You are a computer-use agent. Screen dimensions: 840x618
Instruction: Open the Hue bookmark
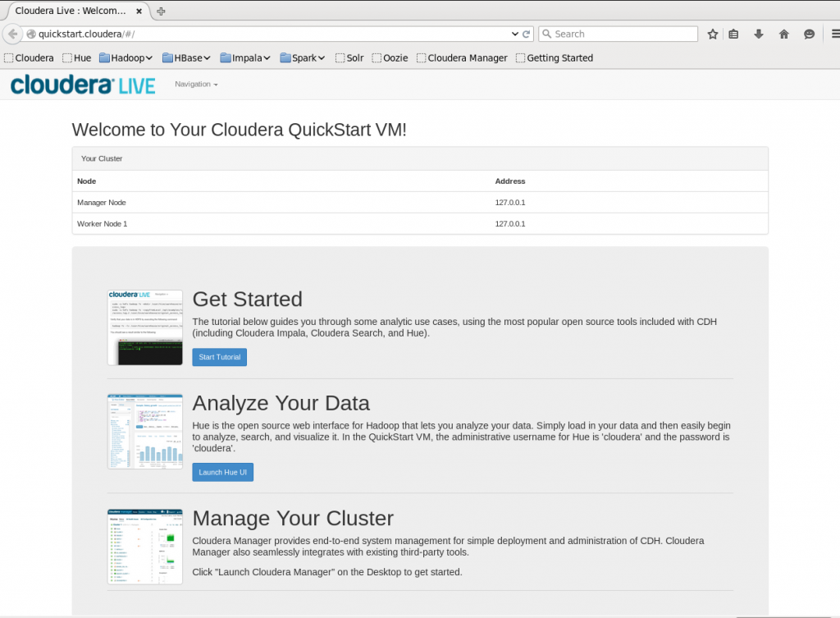76,58
